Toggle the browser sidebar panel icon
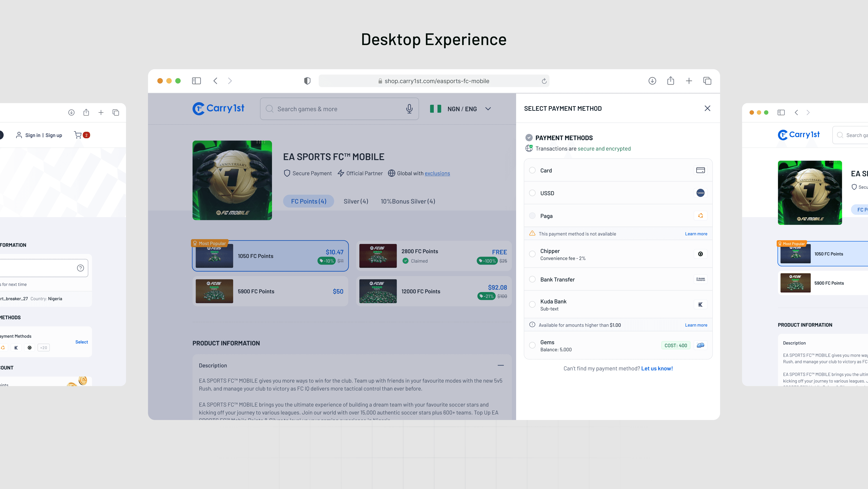868x489 pixels. 196,81
